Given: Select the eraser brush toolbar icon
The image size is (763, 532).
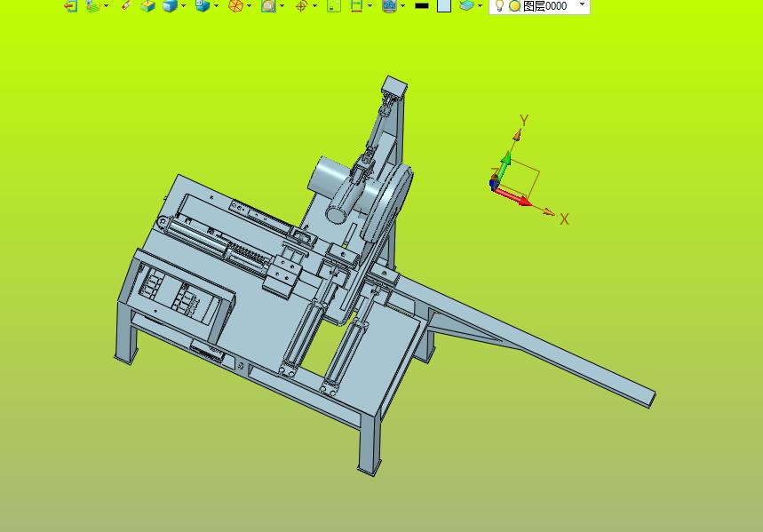Looking at the screenshot, I should (126, 5).
